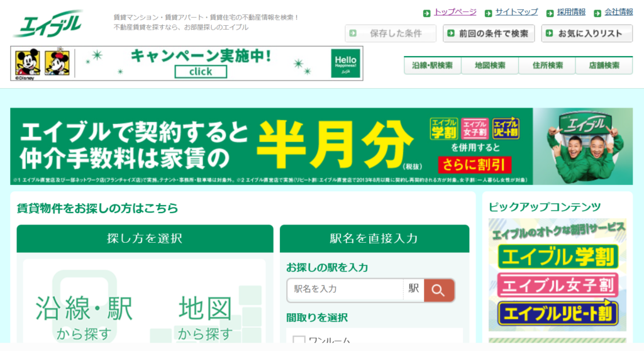Select the 地図検索 tab

coord(490,65)
